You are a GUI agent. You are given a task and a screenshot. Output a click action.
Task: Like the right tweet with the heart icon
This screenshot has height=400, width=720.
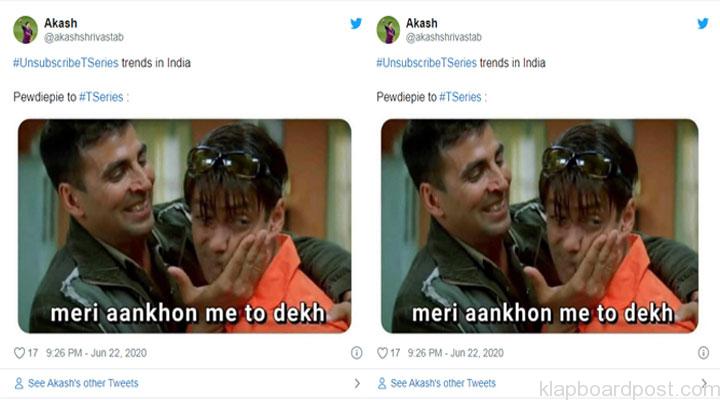[382, 353]
